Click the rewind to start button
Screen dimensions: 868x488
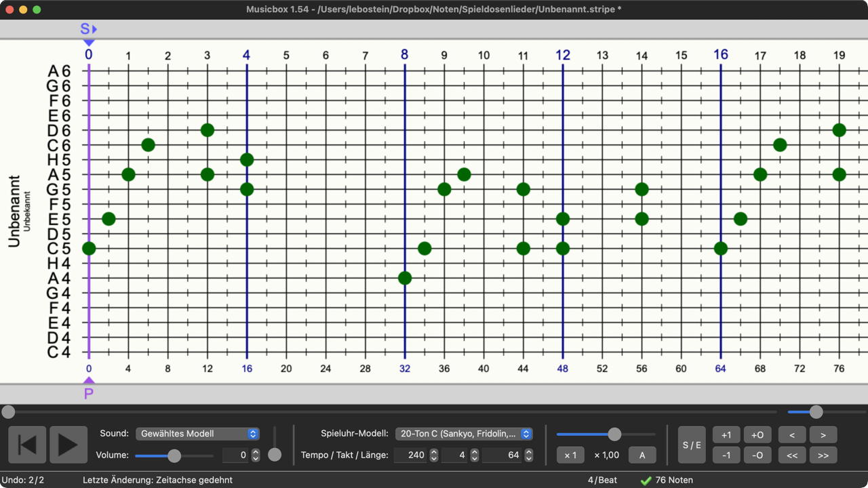(27, 445)
